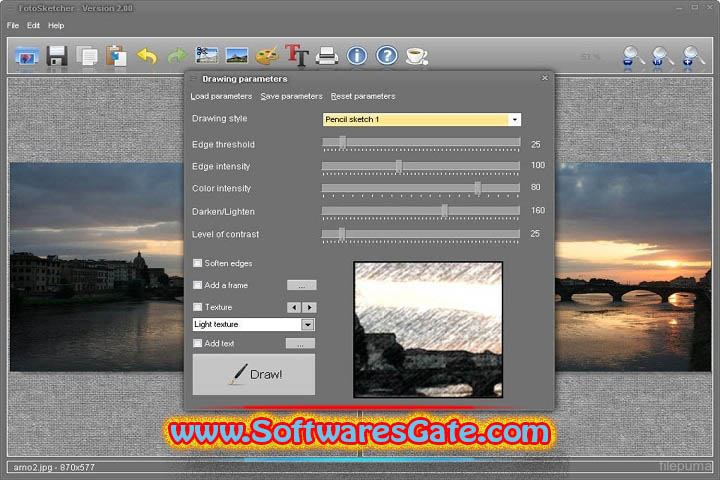This screenshot has height=480, width=720.
Task: Redo with the green arrow icon
Action: (x=177, y=56)
